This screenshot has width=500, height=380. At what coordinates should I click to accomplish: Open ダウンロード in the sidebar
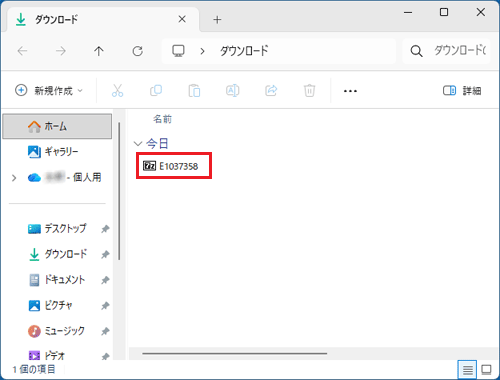(58, 254)
